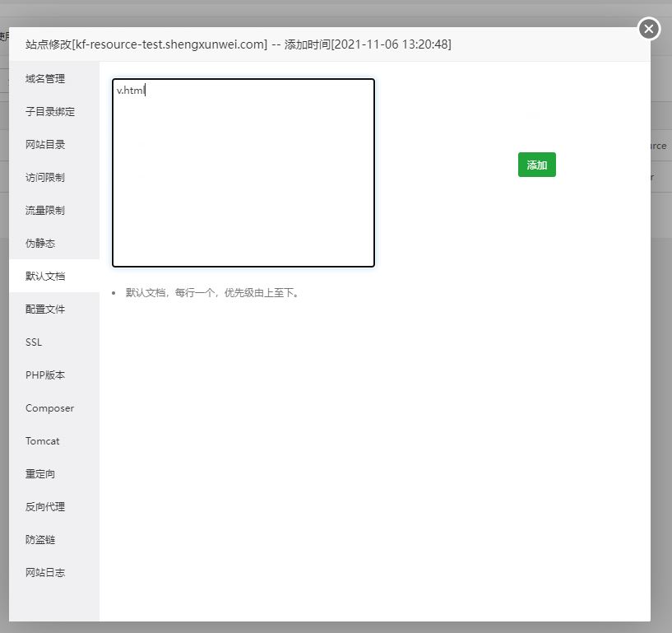This screenshot has width=672, height=633.
Task: Open the 配置文件 editor section
Action: point(45,309)
